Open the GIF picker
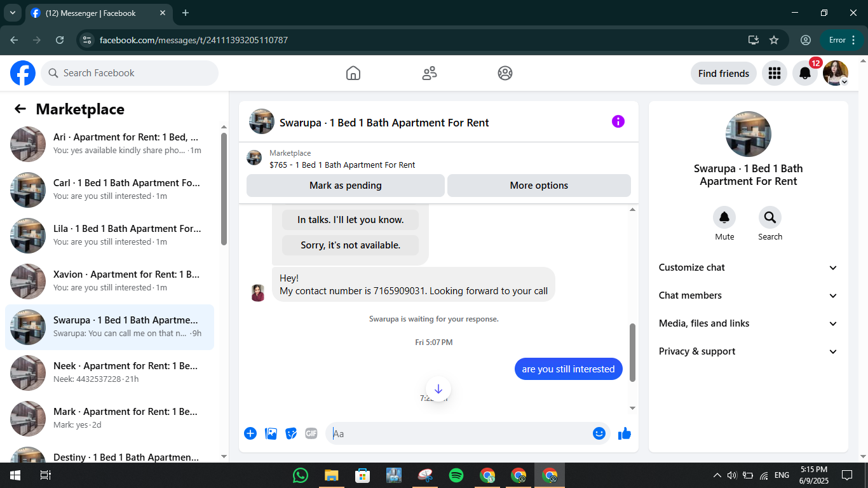This screenshot has width=868, height=488. (x=311, y=433)
